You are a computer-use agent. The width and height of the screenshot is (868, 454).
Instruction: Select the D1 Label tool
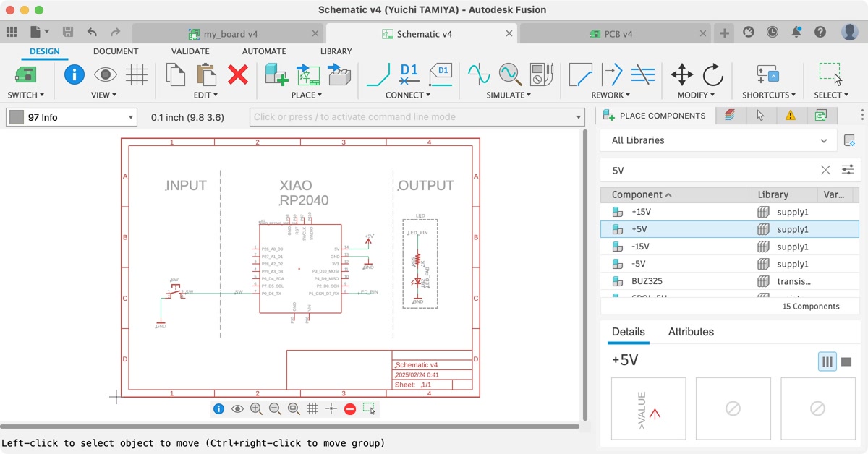441,74
